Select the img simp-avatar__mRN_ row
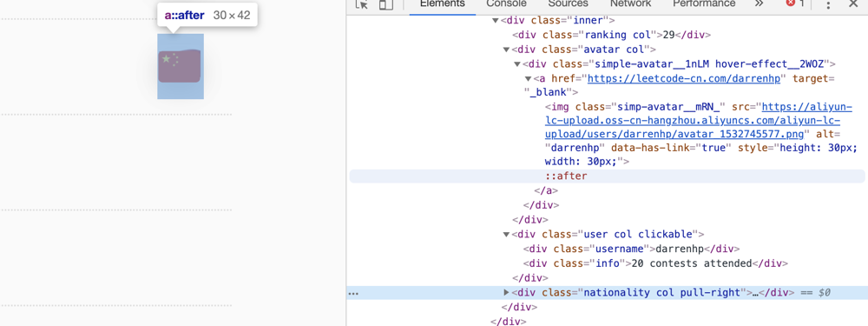868x326 pixels. pyautogui.click(x=701, y=134)
